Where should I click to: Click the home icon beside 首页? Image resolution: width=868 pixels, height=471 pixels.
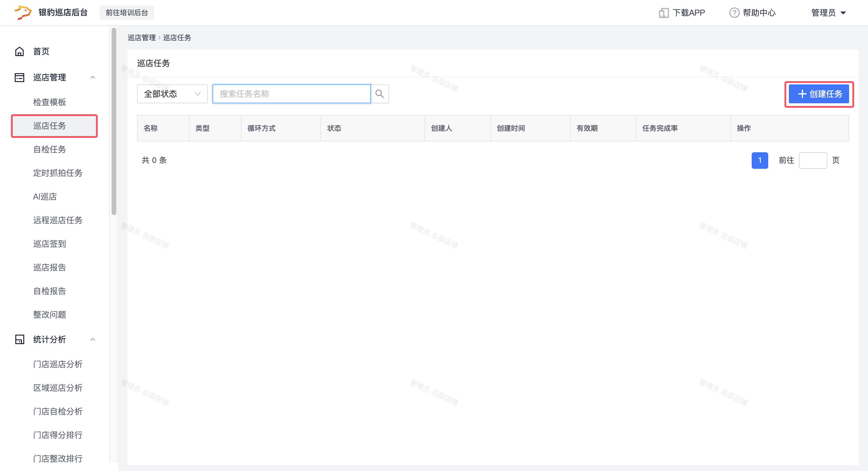[19, 51]
